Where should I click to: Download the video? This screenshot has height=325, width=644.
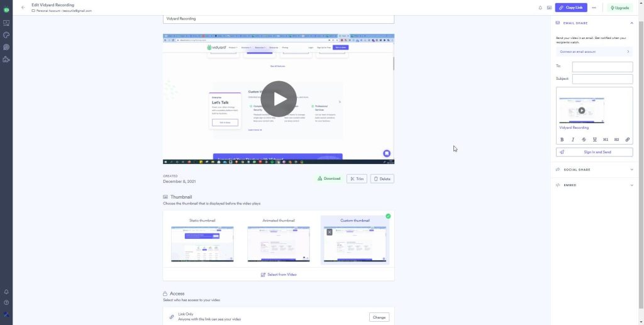329,179
